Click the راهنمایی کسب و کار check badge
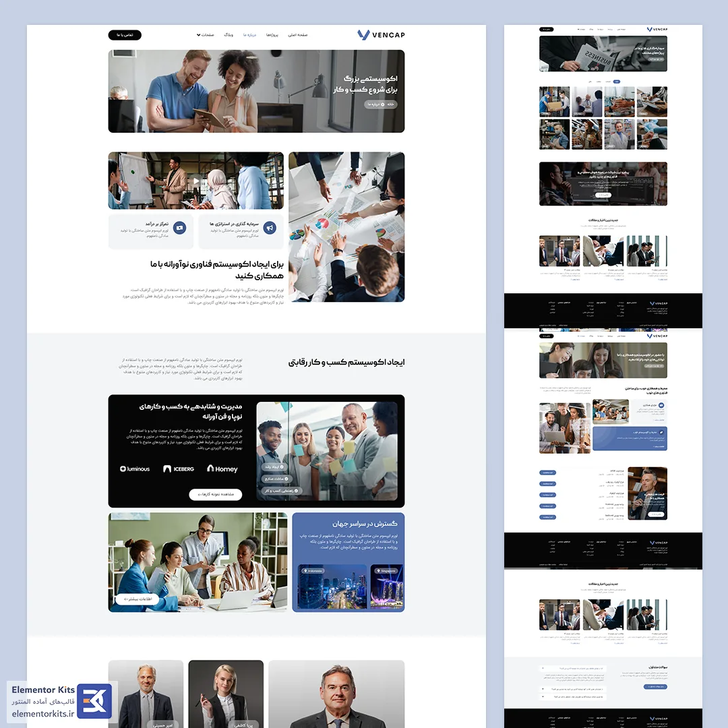This screenshot has height=728, width=728. [282, 491]
